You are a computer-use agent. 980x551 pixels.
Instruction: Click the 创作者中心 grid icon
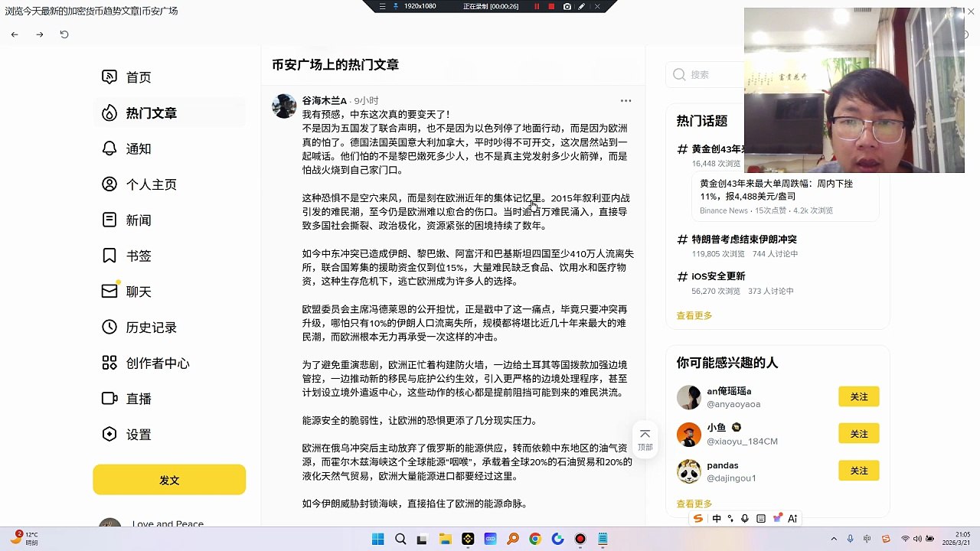tap(109, 363)
